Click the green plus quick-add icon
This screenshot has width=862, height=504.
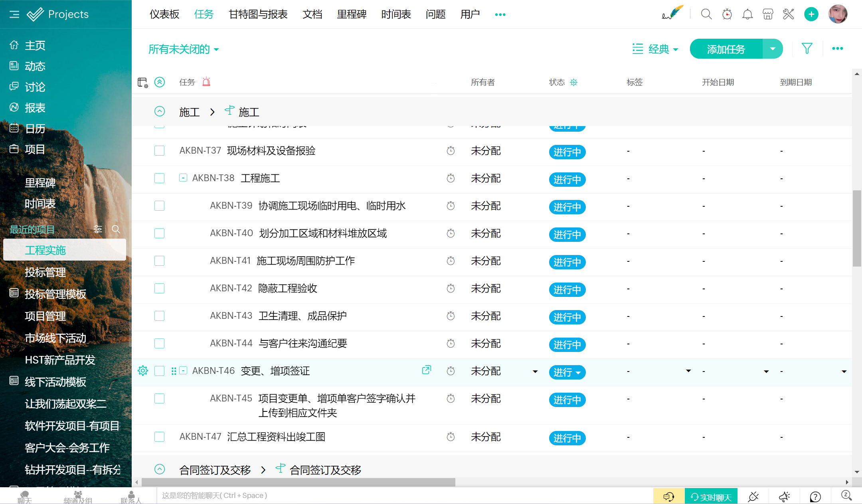click(811, 14)
